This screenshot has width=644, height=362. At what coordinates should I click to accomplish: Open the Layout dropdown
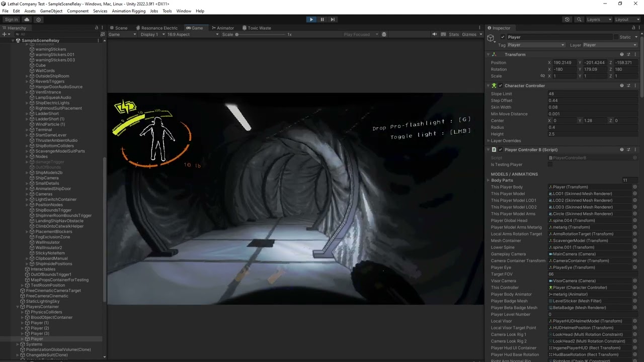pos(628,20)
